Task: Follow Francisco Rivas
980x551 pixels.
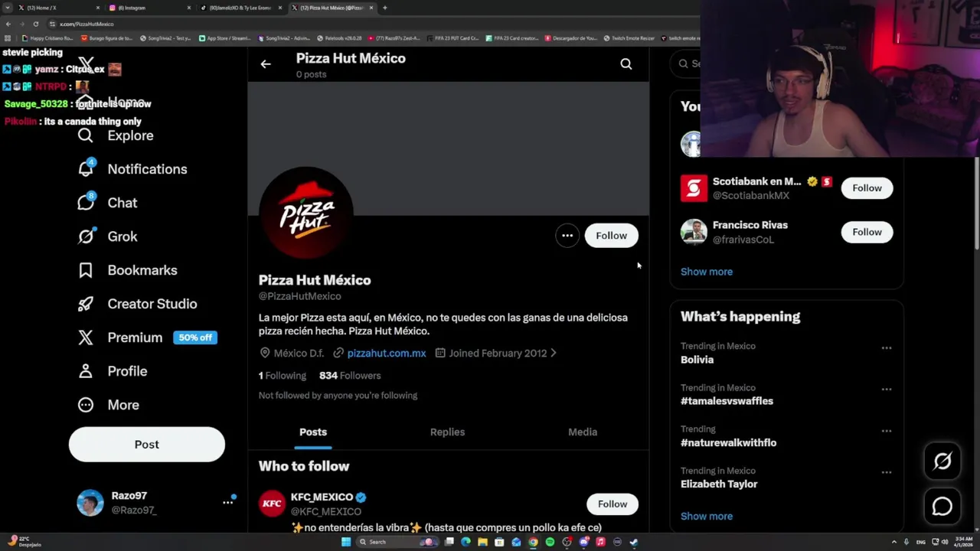Action: point(867,232)
